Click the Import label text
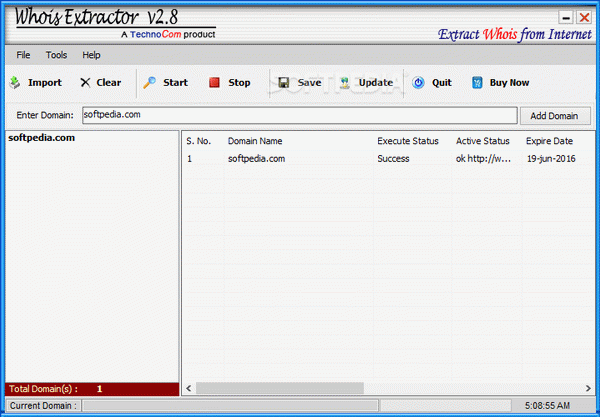Image resolution: width=600 pixels, height=417 pixels. tap(44, 83)
